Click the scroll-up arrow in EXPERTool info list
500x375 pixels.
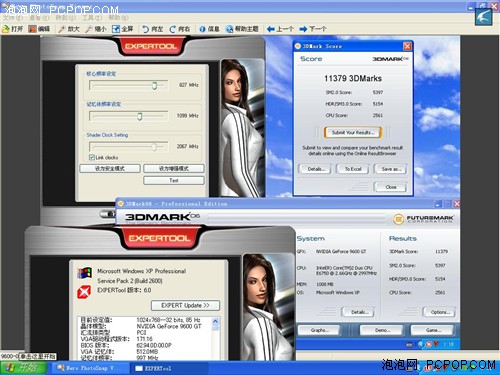[215, 322]
